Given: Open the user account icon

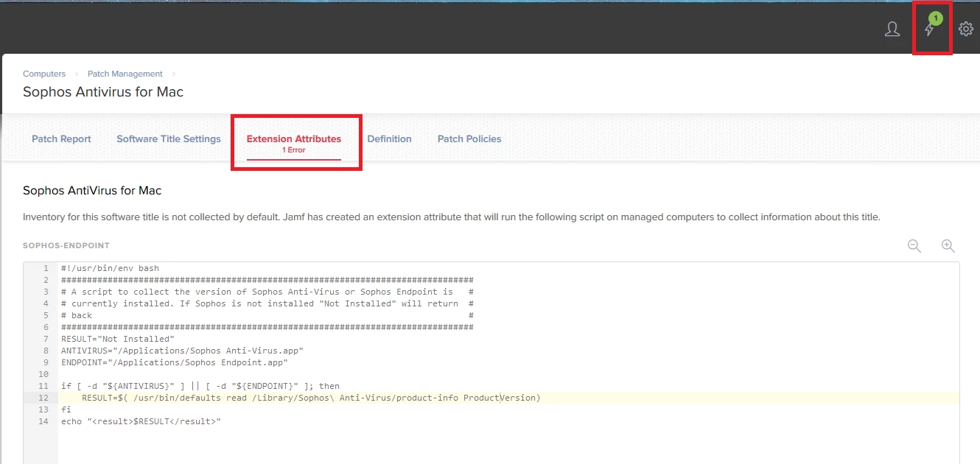Looking at the screenshot, I should [x=892, y=29].
